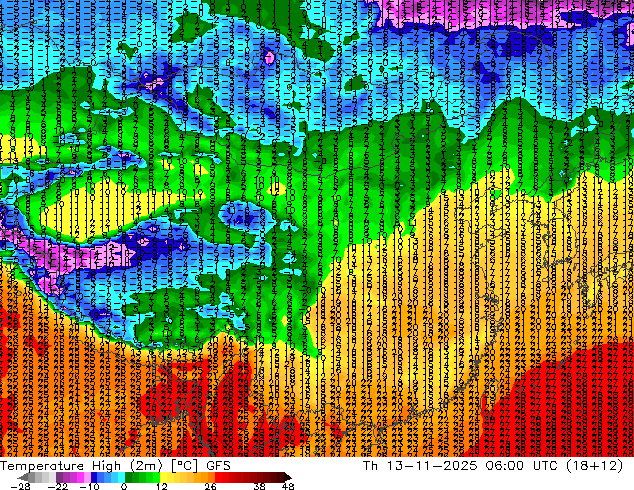Click the '[°C]' unit label
The image size is (634, 490).
184,466
